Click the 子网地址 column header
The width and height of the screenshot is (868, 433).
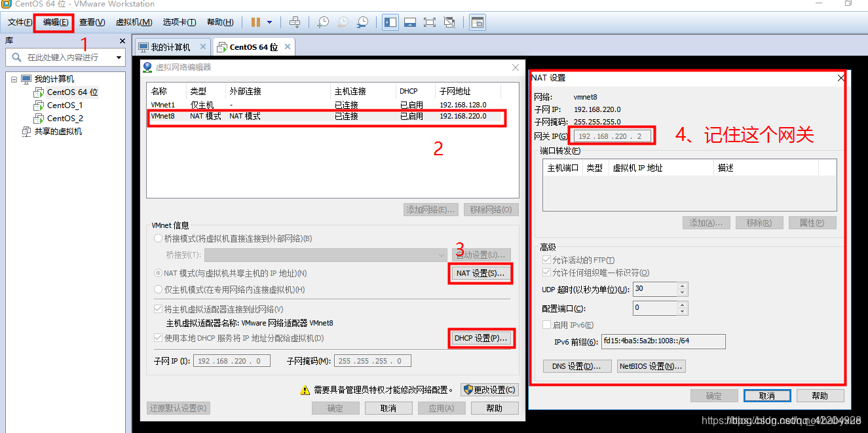pyautogui.click(x=468, y=91)
